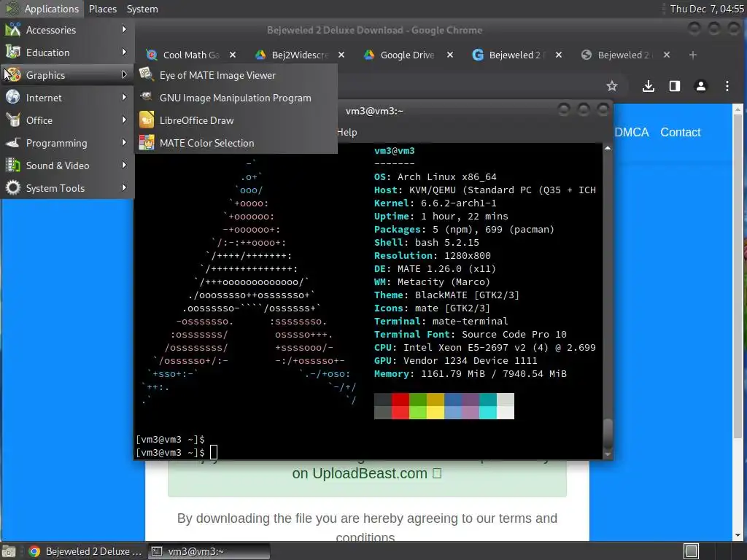Expand Graphics submenu arrow
This screenshot has height=560, width=747.
[124, 74]
